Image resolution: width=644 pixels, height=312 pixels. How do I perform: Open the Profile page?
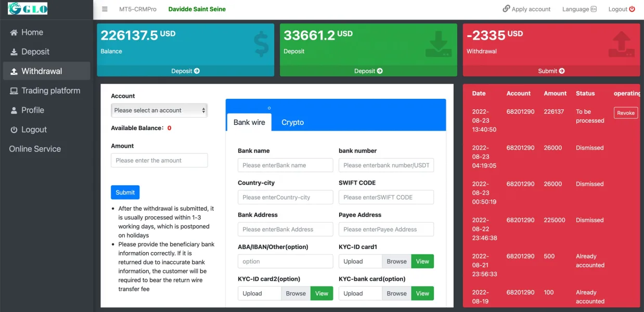tap(32, 110)
